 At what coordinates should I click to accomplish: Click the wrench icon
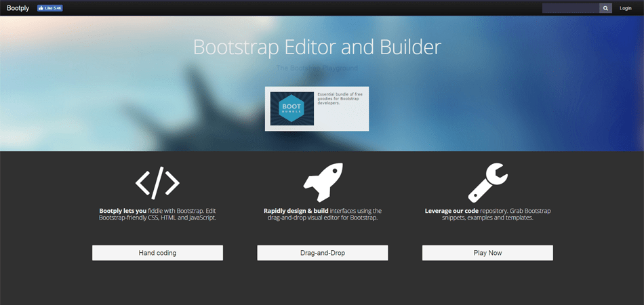487,183
